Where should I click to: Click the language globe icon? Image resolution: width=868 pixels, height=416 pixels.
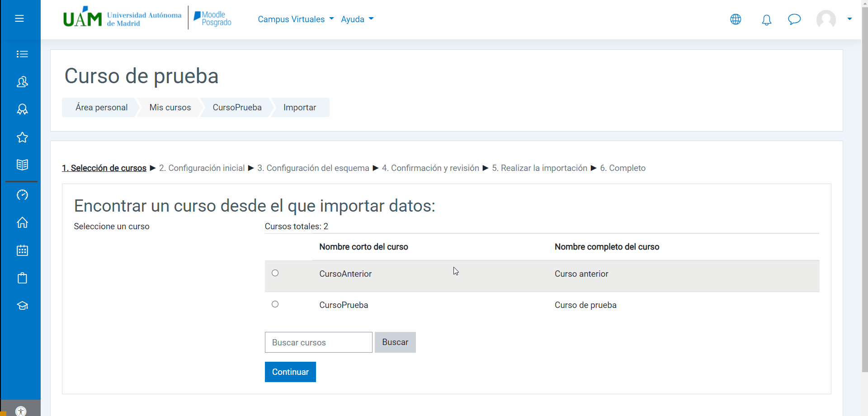pyautogui.click(x=736, y=19)
